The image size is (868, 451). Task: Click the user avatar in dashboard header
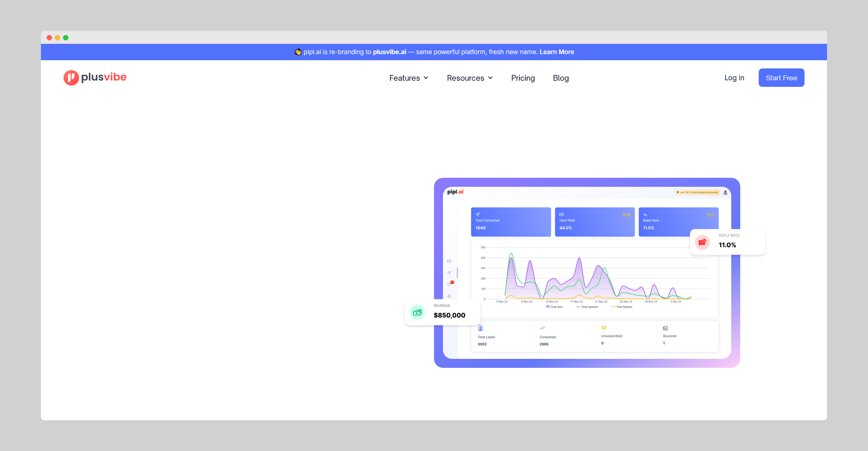725,192
